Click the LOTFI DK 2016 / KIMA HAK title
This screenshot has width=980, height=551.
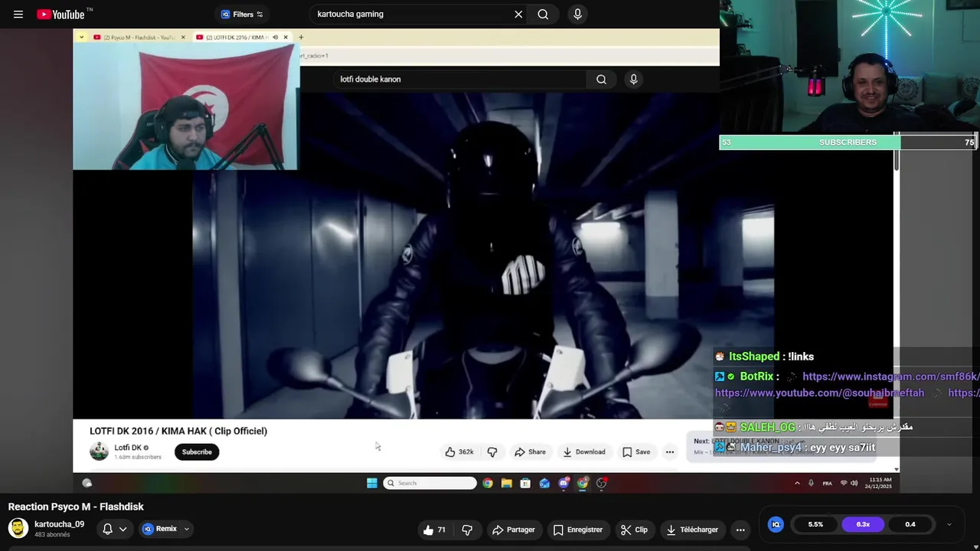[178, 431]
